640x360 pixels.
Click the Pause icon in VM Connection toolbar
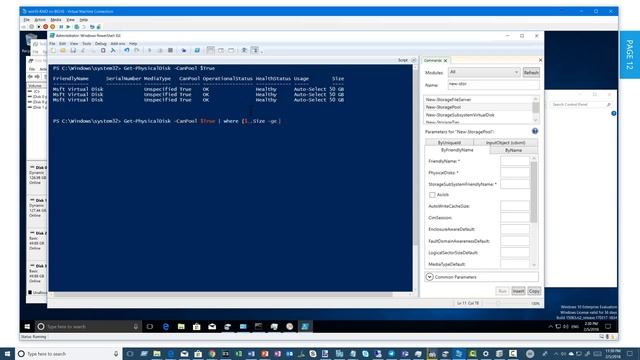pyautogui.click(x=61, y=27)
